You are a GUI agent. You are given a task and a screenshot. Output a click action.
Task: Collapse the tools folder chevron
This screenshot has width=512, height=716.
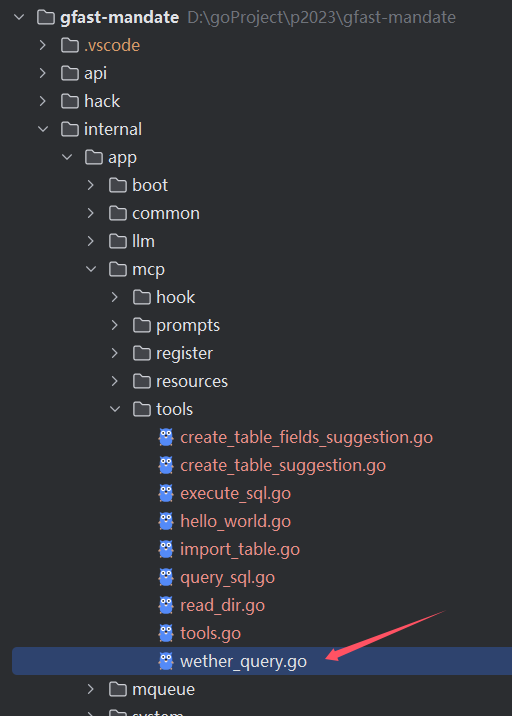[115, 409]
